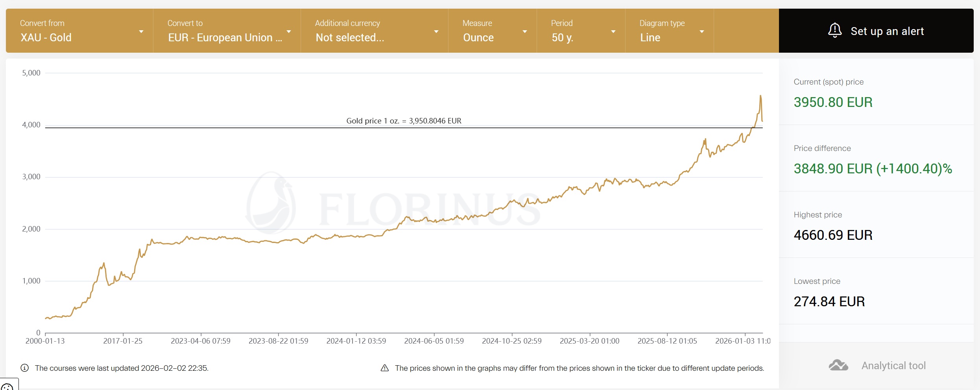Click the 2023-04-06 07:59 axis label
The image size is (980, 390).
201,341
